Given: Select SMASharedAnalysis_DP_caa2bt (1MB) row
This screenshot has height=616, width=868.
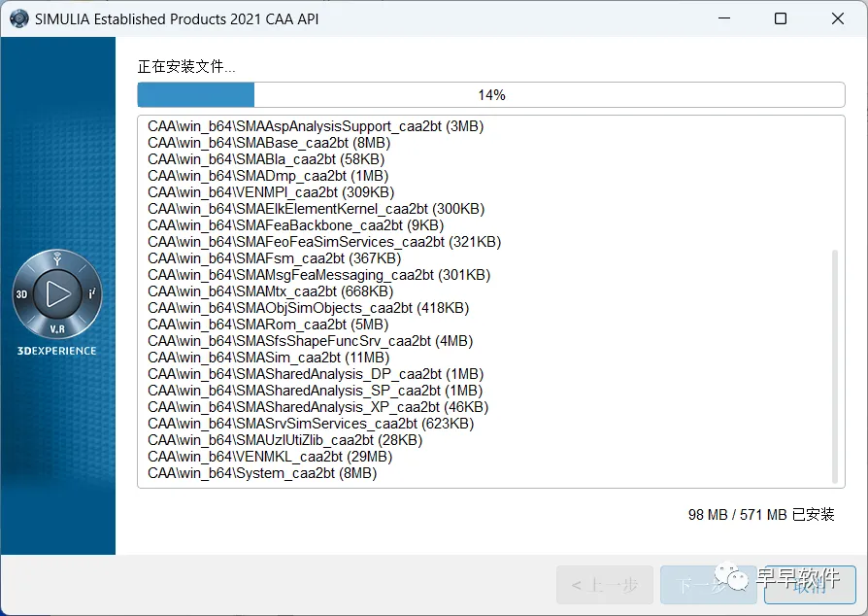Looking at the screenshot, I should [x=316, y=374].
